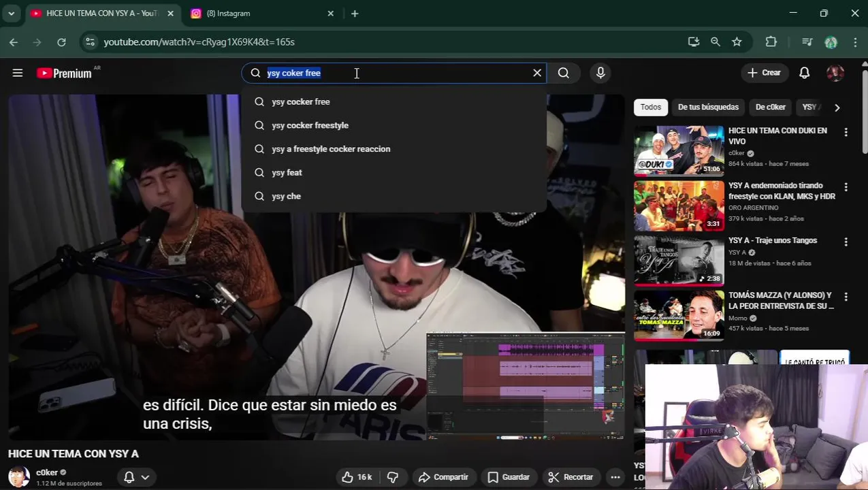The width and height of the screenshot is (868, 490).
Task: Close the Instagram tab
Action: [x=331, y=14]
